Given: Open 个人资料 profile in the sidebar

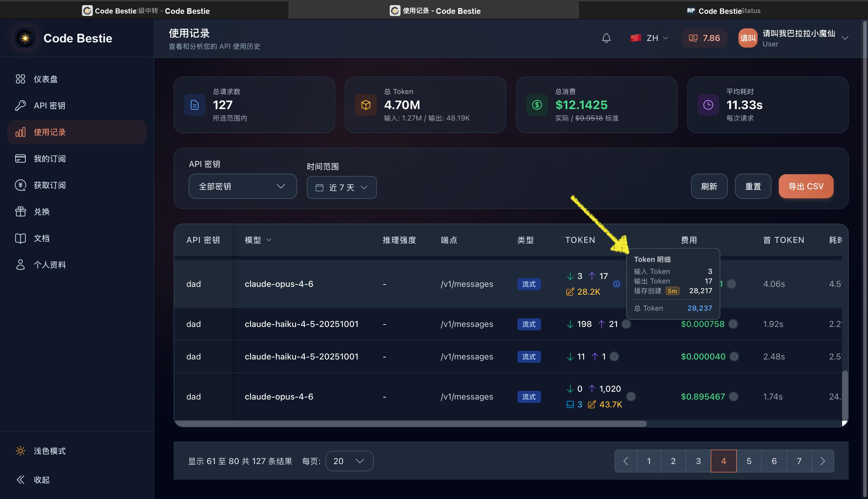Looking at the screenshot, I should pyautogui.click(x=77, y=265).
